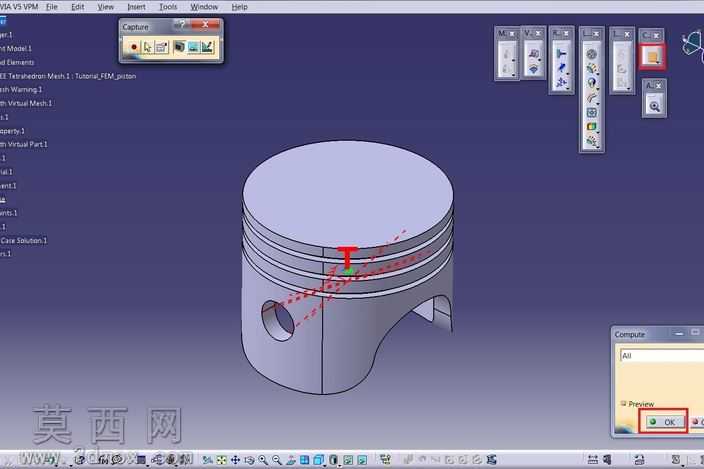The image size is (704, 469).
Task: Click the curved line load icon
Action: [591, 98]
